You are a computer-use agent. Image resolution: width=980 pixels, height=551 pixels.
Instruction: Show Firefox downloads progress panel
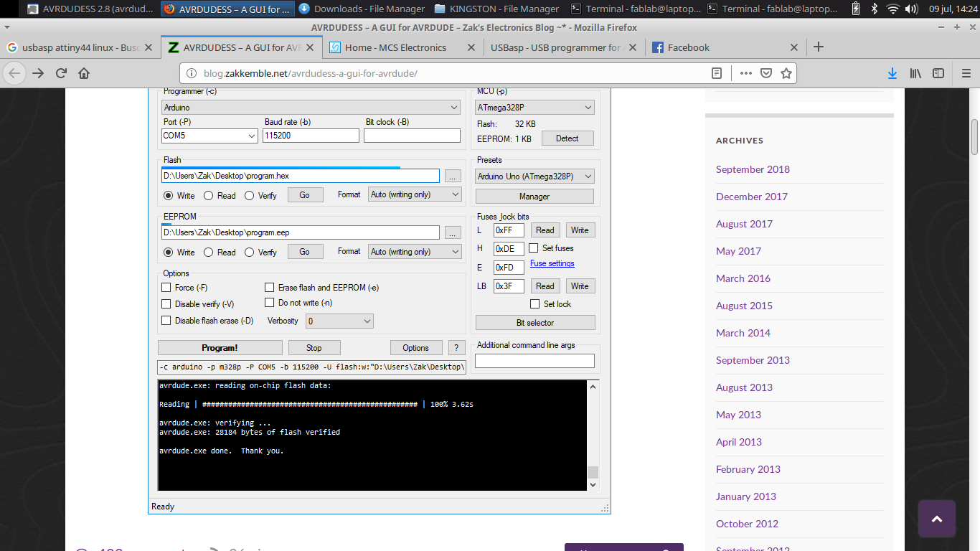[892, 73]
